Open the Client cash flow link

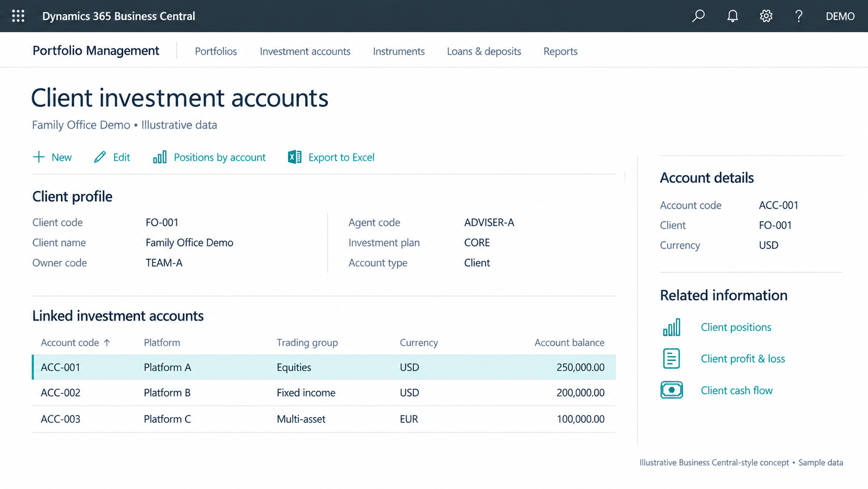click(x=737, y=390)
